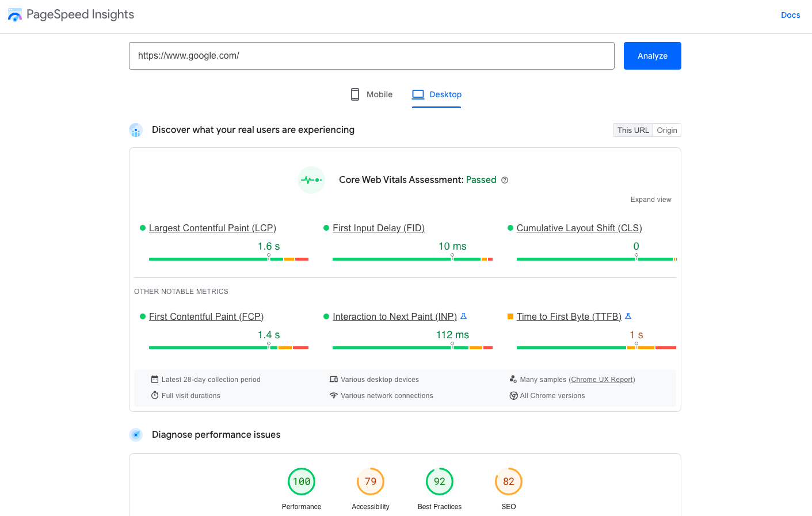Select the SEO score gauge 82
Image resolution: width=812 pixels, height=516 pixels.
coord(509,481)
